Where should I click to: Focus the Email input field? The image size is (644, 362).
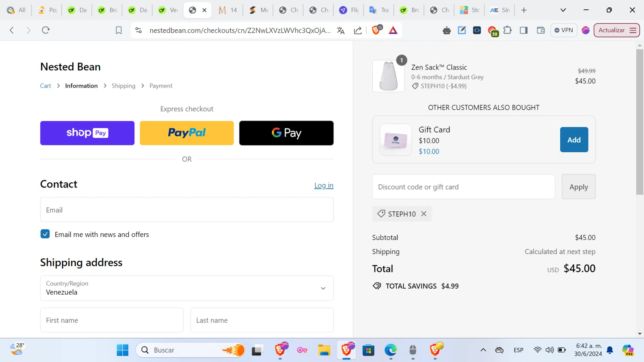(x=187, y=210)
